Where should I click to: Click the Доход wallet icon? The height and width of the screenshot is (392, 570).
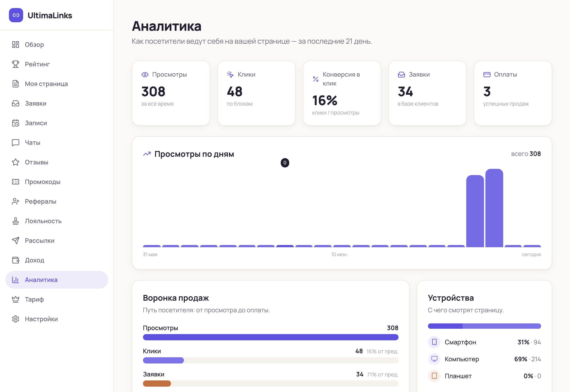coord(15,260)
